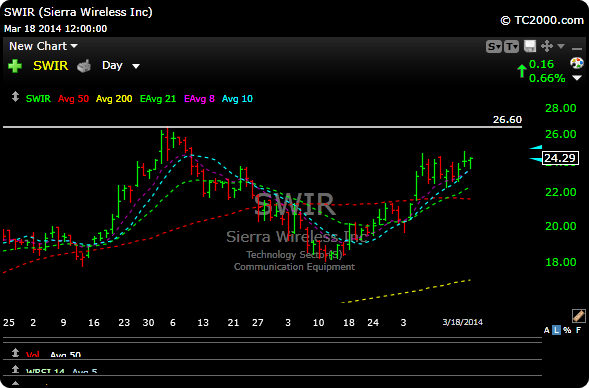Select the green SWIR price legend label
This screenshot has width=589, height=388.
pyautogui.click(x=38, y=99)
